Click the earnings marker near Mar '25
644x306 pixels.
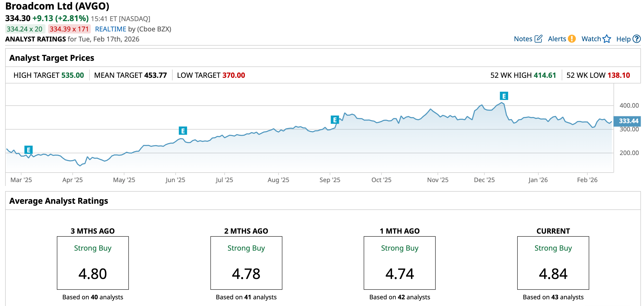[x=29, y=150]
